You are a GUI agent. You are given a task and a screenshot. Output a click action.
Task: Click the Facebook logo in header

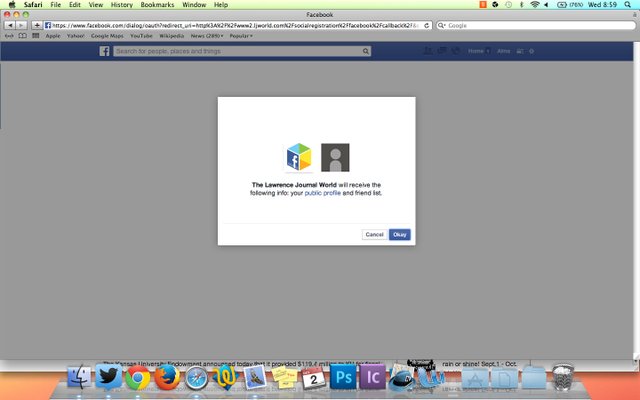pyautogui.click(x=104, y=51)
